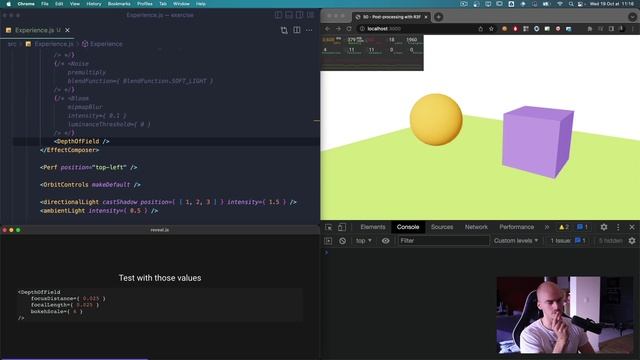Close the DevTools panel
Image resolution: width=640 pixels, height=360 pixels.
[x=632, y=227]
